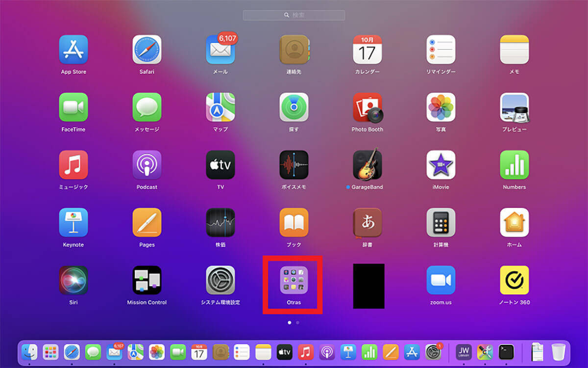588x368 pixels.
Task: Launch the zoom.us app
Action: point(441,280)
